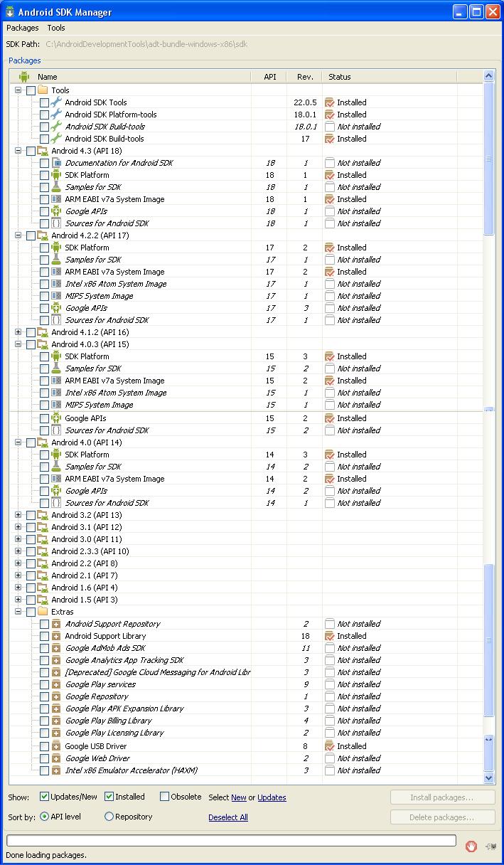This screenshot has height=865, width=504.
Task: Click the Deselect All link
Action: [228, 817]
